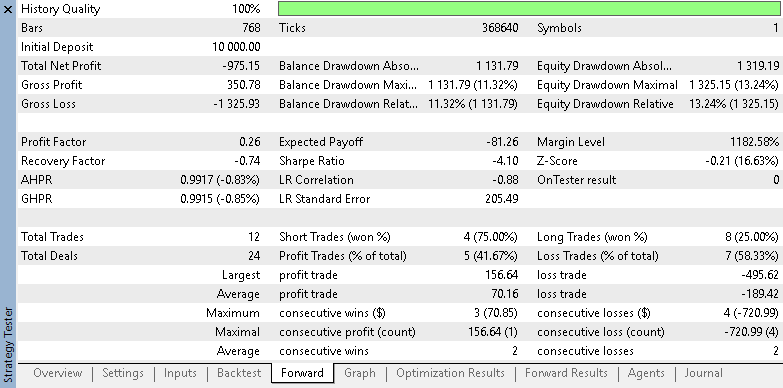Image resolution: width=783 pixels, height=388 pixels.
Task: Switch to the Forward Results tab
Action: (x=566, y=373)
